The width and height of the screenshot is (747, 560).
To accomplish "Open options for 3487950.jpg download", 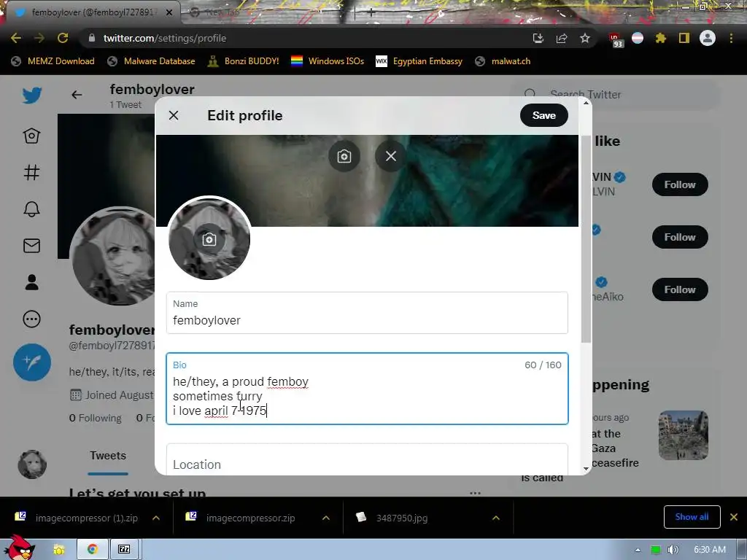I will tap(496, 518).
